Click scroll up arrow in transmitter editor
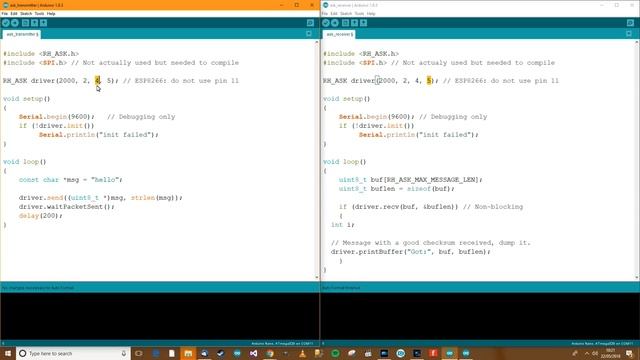640x360 pixels. [x=317, y=42]
